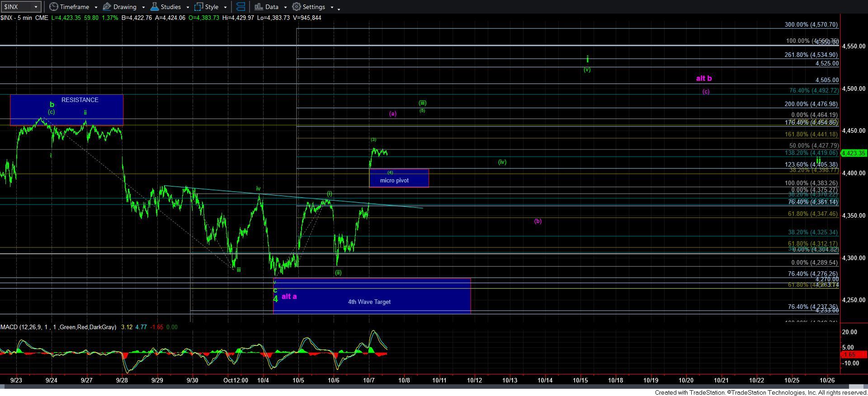This screenshot has height=396, width=868.
Task: Click the green '(iii)' wave label
Action: click(422, 102)
